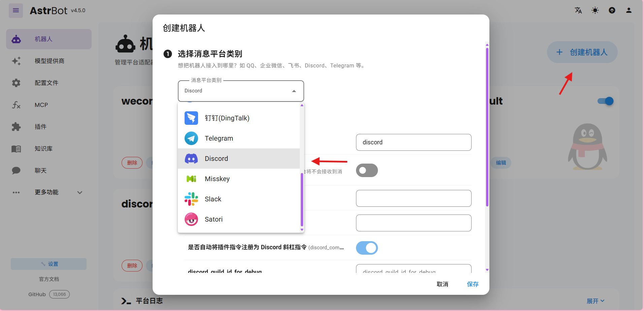Save the bot with the 保存 button
Viewport: 644px width, 311px height.
(x=473, y=284)
